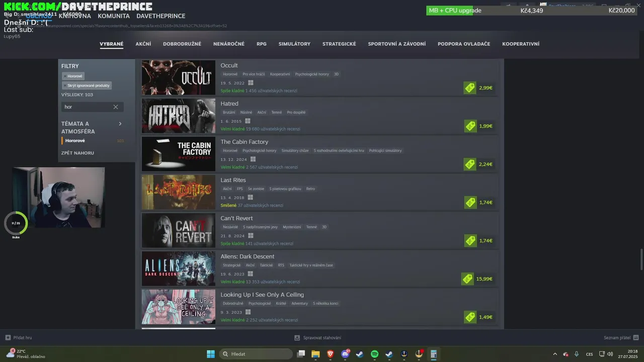This screenshot has width=644, height=362.
Task: Open the Occult game title
Action: (x=229, y=65)
